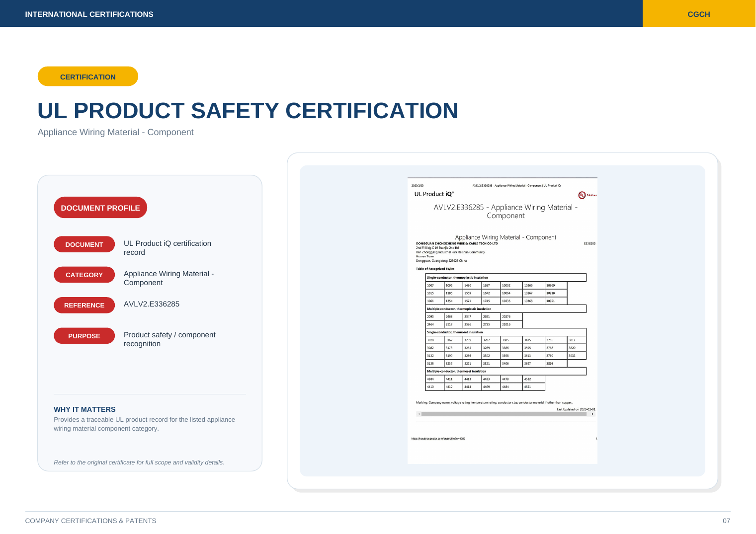Screen dimensions: 756x534
Task: Click the DONGGUAN ZHONGZHENG WIRE & CABLE company name
Action: [x=457, y=243]
